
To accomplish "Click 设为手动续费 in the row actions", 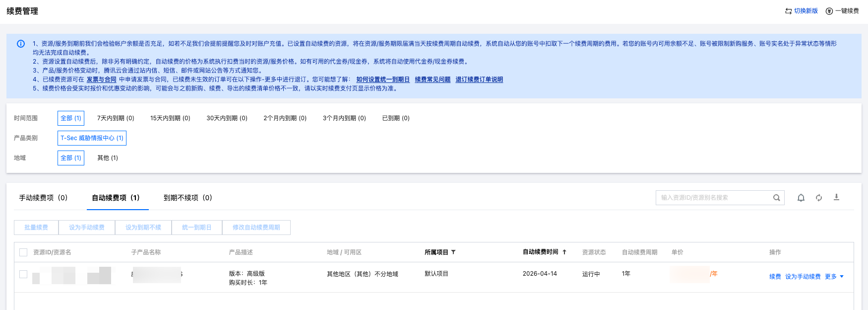I will point(803,277).
